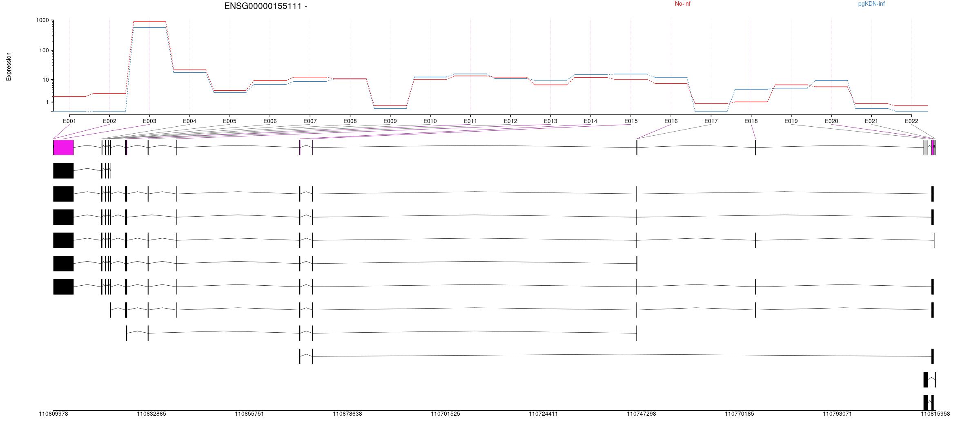980x421 pixels.
Task: Click exon label E001
Action: click(x=69, y=121)
